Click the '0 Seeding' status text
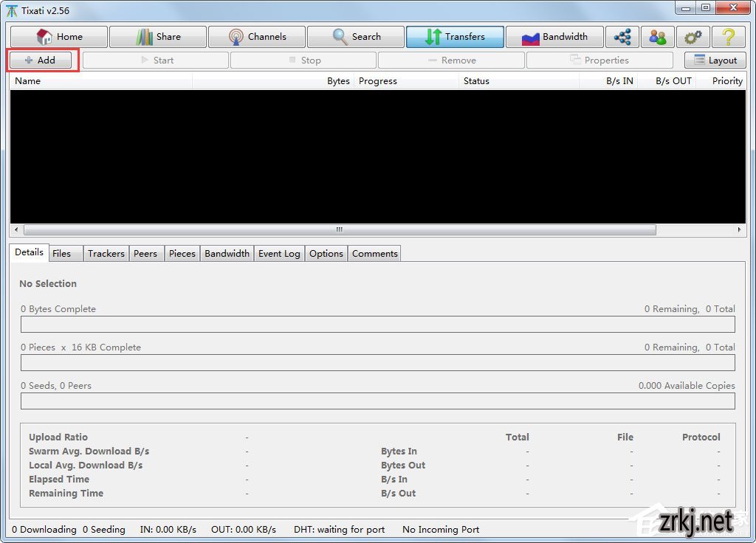This screenshot has height=543, width=756. coord(103,530)
